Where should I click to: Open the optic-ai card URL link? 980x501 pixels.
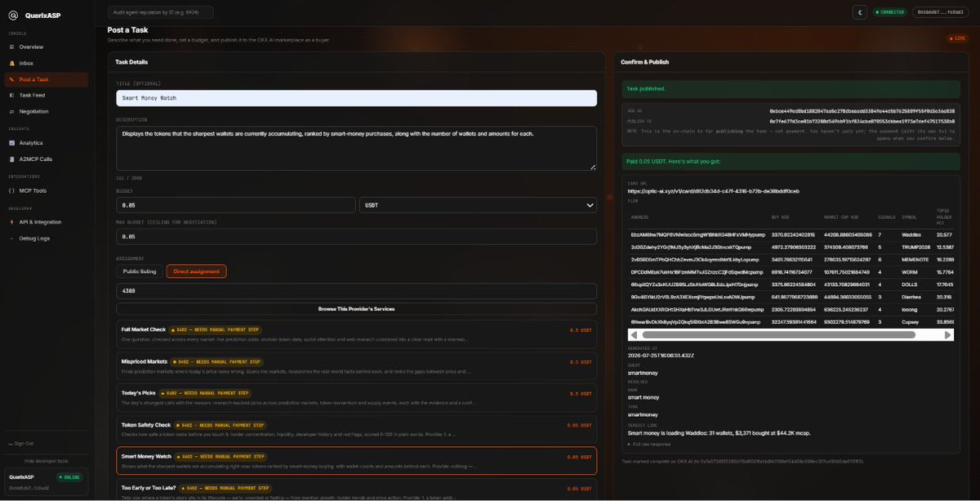(713, 190)
